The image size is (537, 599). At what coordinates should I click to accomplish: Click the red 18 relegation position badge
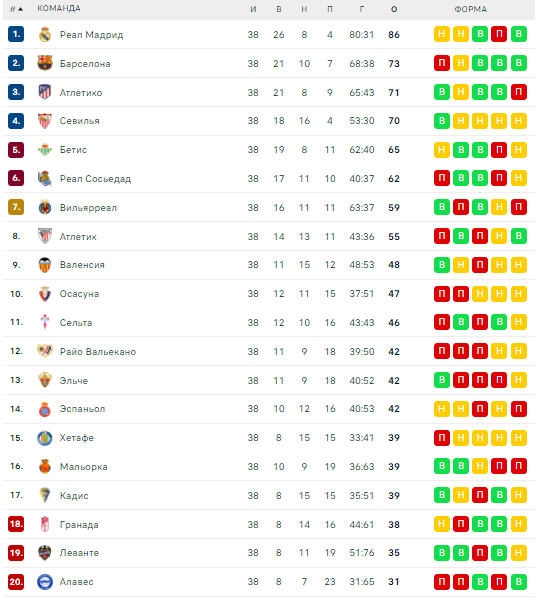pos(16,524)
